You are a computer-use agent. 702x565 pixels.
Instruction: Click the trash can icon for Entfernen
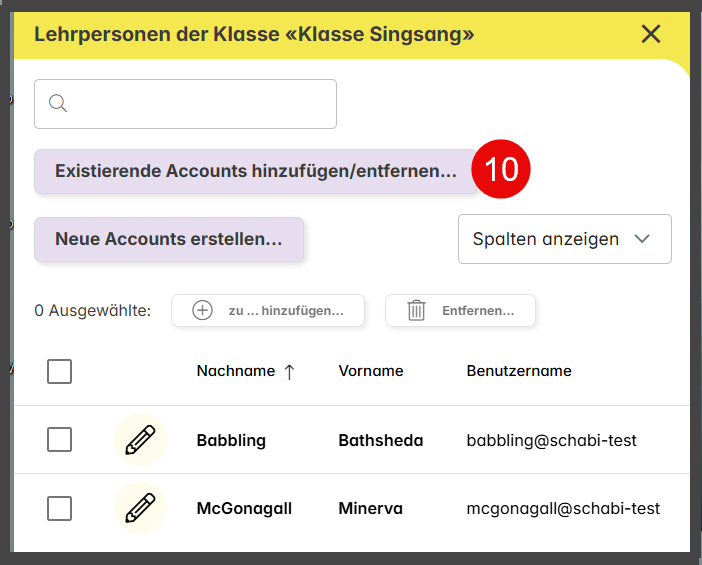tap(416, 310)
